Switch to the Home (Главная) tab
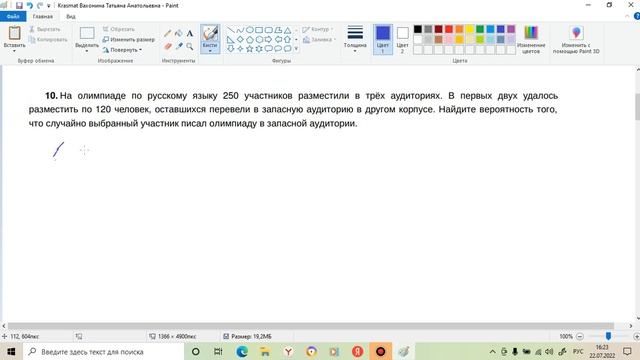 (43, 16)
